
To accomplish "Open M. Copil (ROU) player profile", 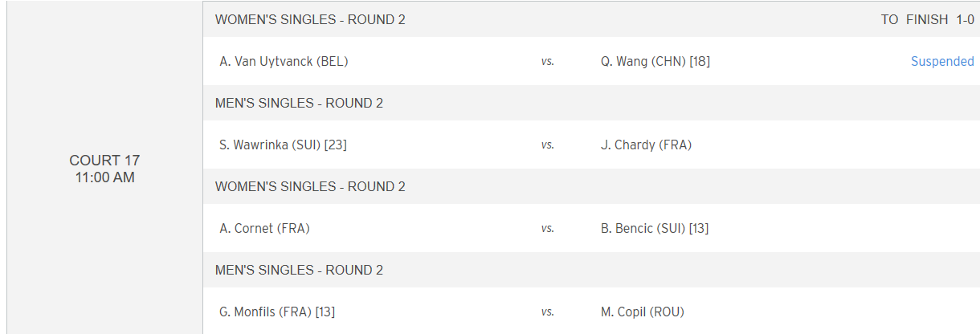I will 643,312.
